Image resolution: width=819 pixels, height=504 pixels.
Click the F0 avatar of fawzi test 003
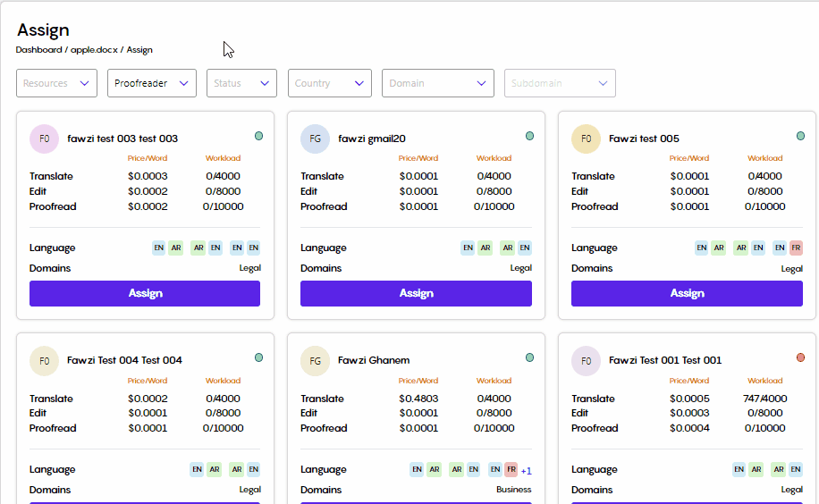click(45, 139)
